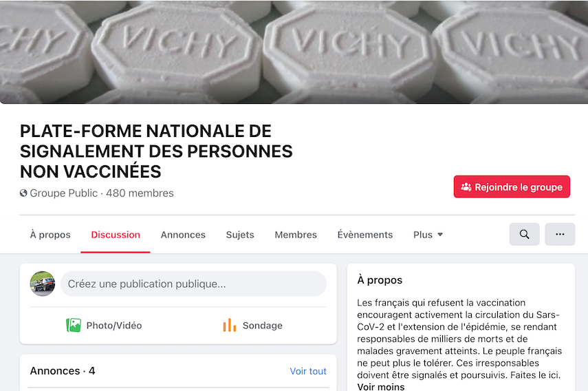Go to the Membres tab
The image size is (588, 391).
(x=296, y=235)
